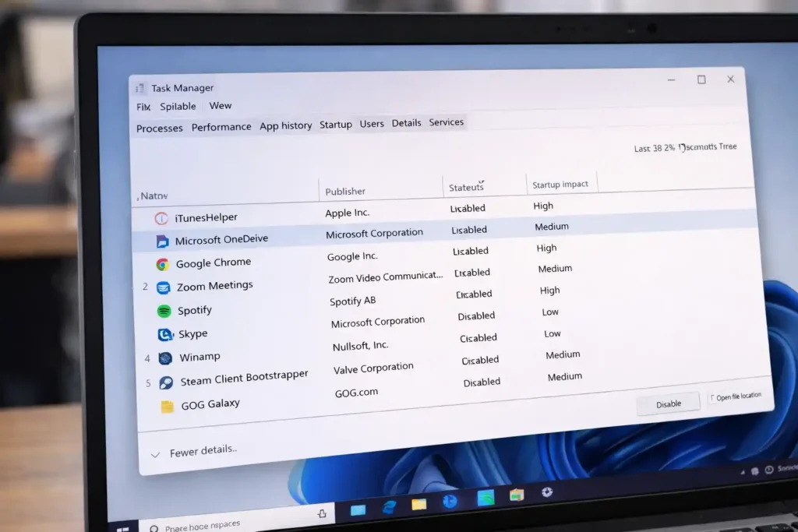Click the Valve Corporation publisher cell
This screenshot has width=798, height=532.
point(373,368)
